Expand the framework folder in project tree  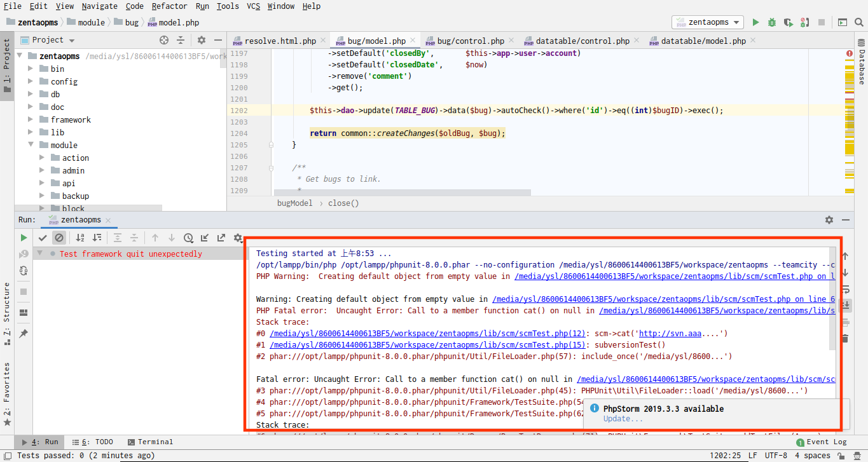click(x=31, y=119)
